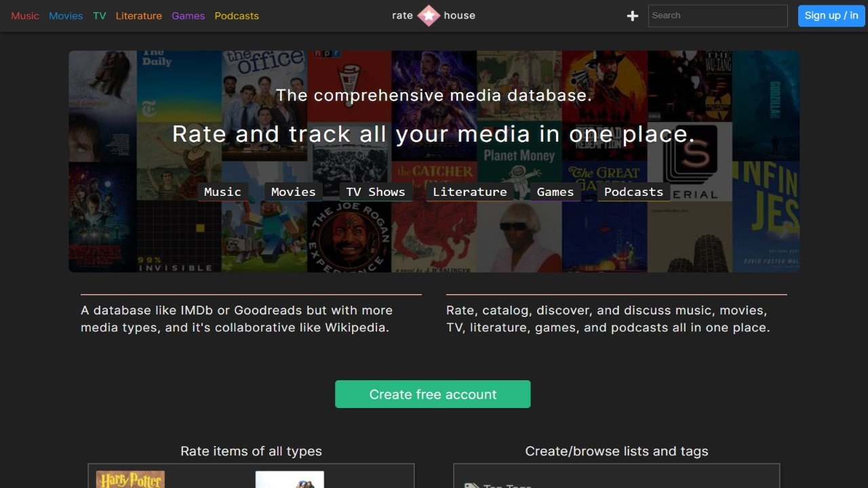
Task: Click the "A database like IMDb or Goodreads" paragraph
Action: [237, 319]
